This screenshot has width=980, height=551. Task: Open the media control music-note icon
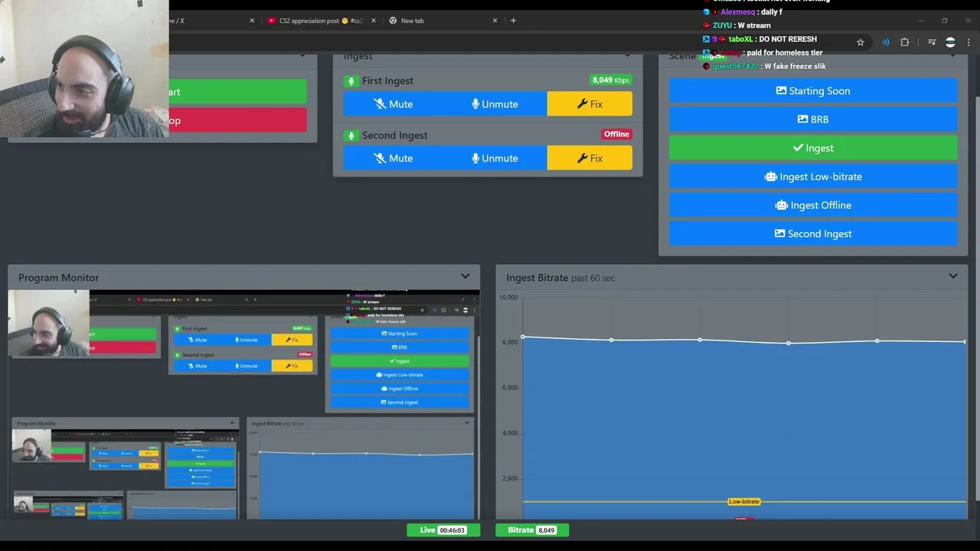click(x=932, y=42)
